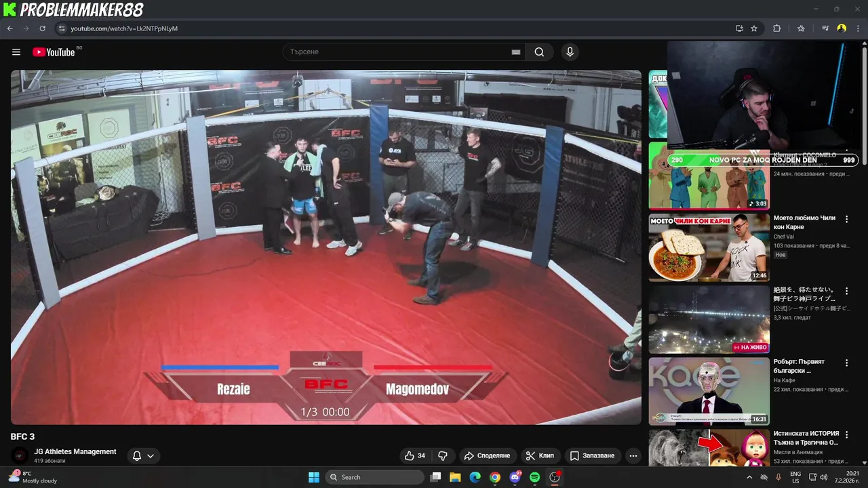The height and width of the screenshot is (488, 868).
Task: Install app icon in the address bar
Action: (739, 28)
